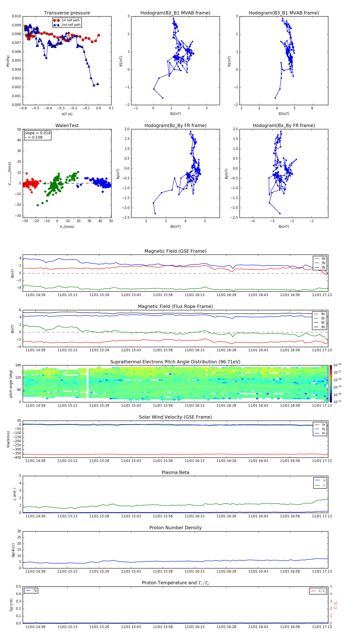Viewport: 351px width, 644px height.
Task: Select 'Vy' in velocity legend
Action: coord(320,429)
